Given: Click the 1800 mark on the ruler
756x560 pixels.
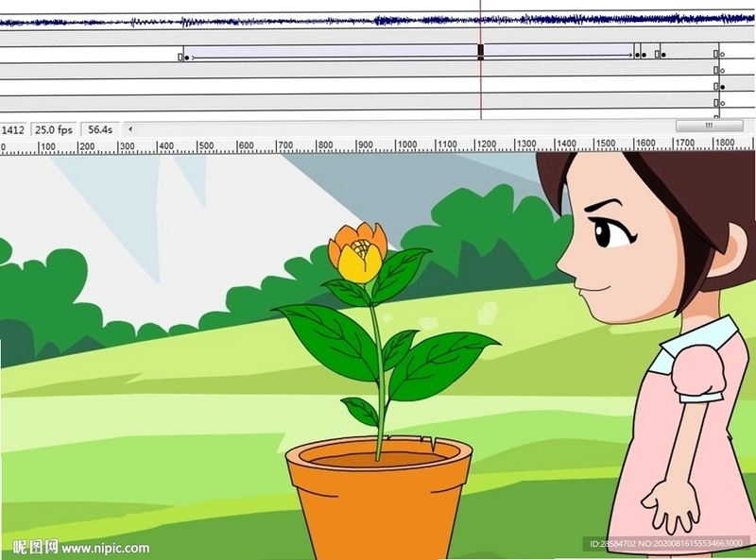Looking at the screenshot, I should point(725,143).
